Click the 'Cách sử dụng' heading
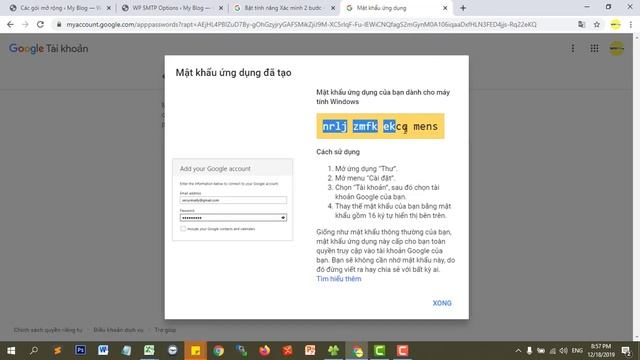 pos(338,152)
